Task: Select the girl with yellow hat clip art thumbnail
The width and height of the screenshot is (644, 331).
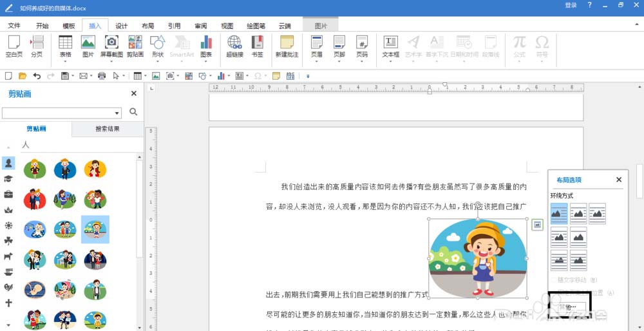Action: click(x=95, y=229)
